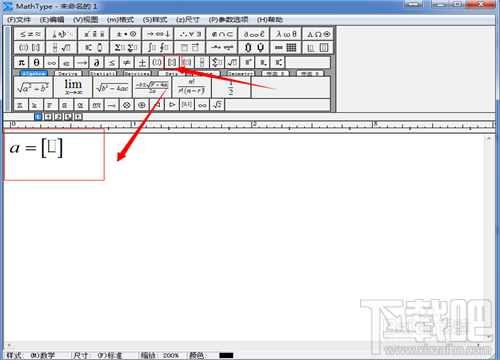The height and width of the screenshot is (360, 500).
Task: Switch to the Geometry tab
Action: tap(241, 74)
